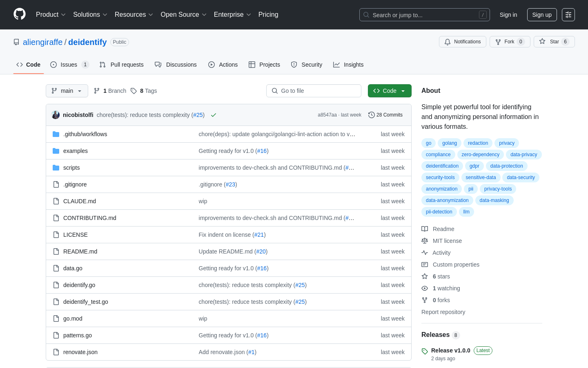Open the patterns.go file

click(x=78, y=335)
